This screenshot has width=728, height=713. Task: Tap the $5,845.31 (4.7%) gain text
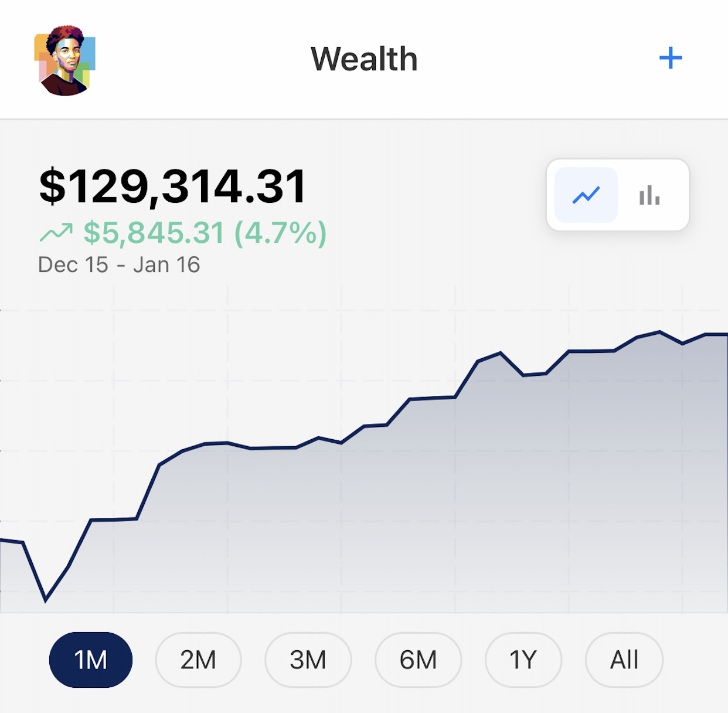tap(205, 233)
